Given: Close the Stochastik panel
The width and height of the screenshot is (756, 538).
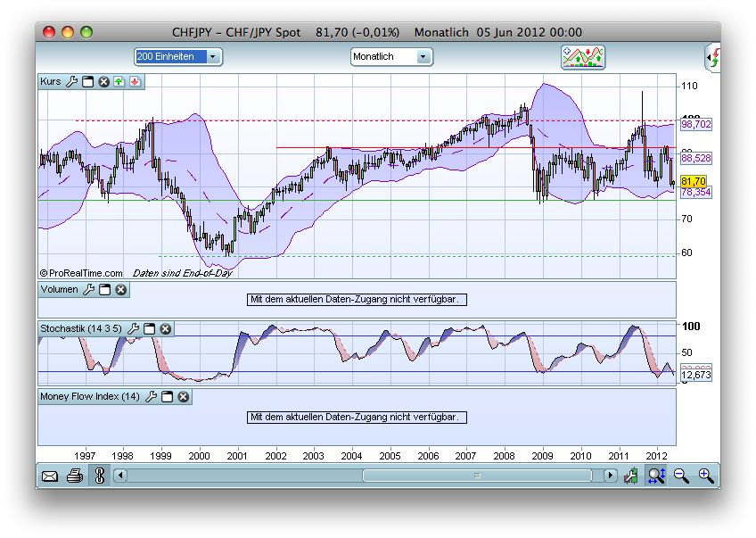Looking at the screenshot, I should pos(166,328).
